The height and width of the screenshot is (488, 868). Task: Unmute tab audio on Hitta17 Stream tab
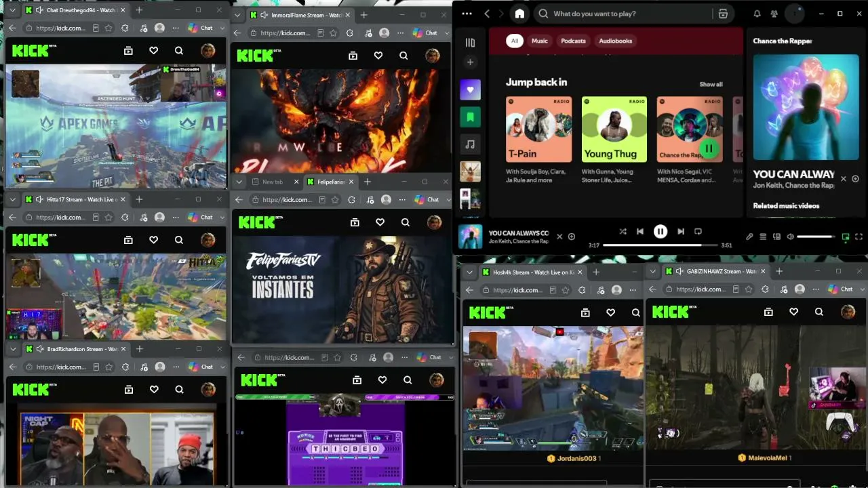40,199
